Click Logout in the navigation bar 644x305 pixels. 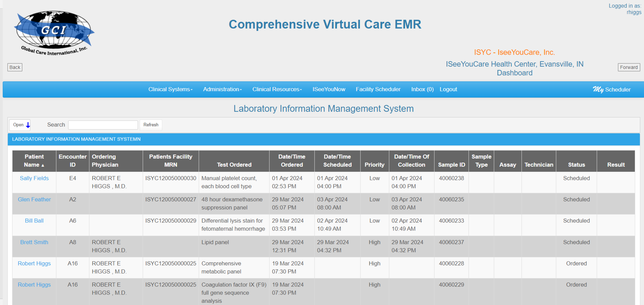[448, 89]
